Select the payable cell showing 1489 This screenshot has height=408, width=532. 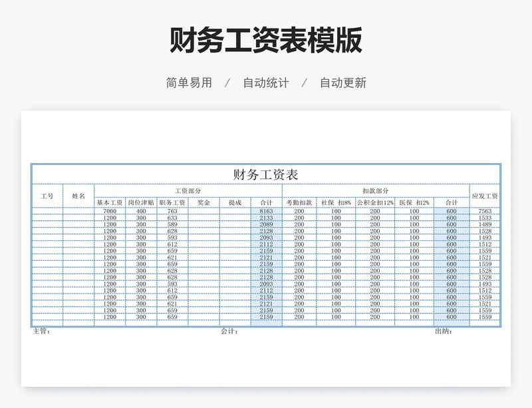(485, 224)
